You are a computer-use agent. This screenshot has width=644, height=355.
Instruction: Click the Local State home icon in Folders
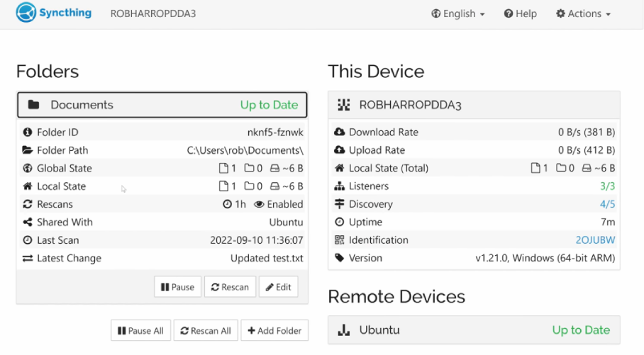tap(28, 186)
